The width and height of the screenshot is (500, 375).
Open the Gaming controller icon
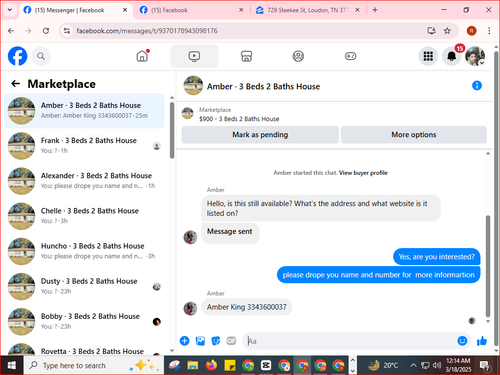pos(350,56)
